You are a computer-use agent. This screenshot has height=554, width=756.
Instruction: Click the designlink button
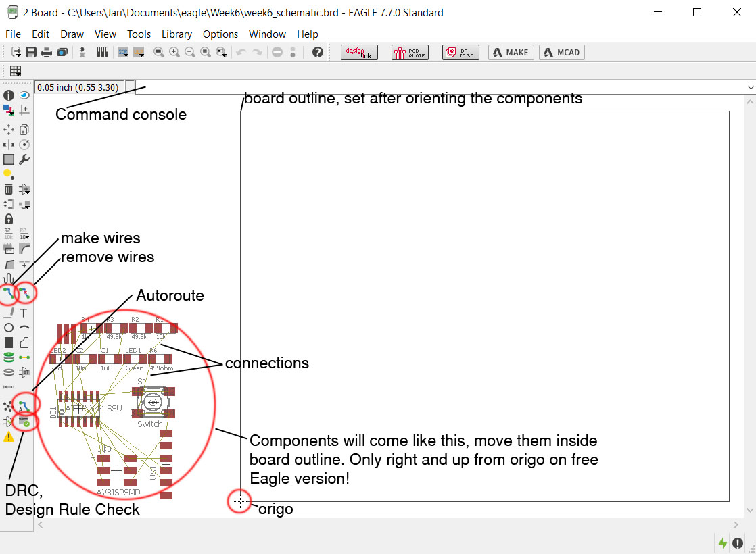click(x=359, y=52)
